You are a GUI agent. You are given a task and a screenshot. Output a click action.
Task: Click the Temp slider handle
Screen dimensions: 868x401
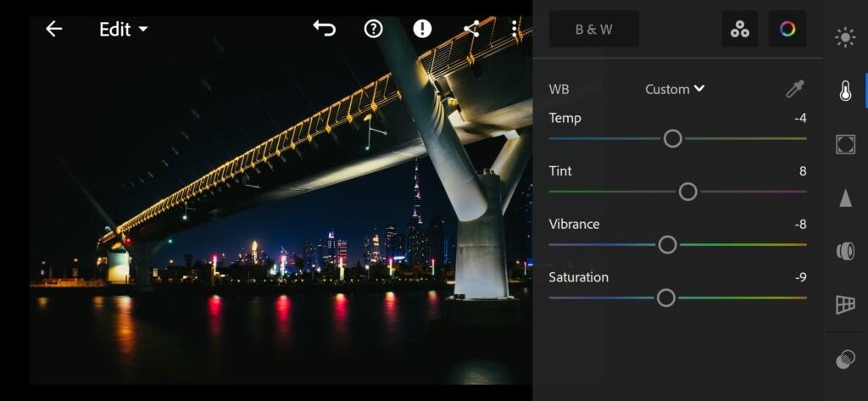tap(672, 138)
